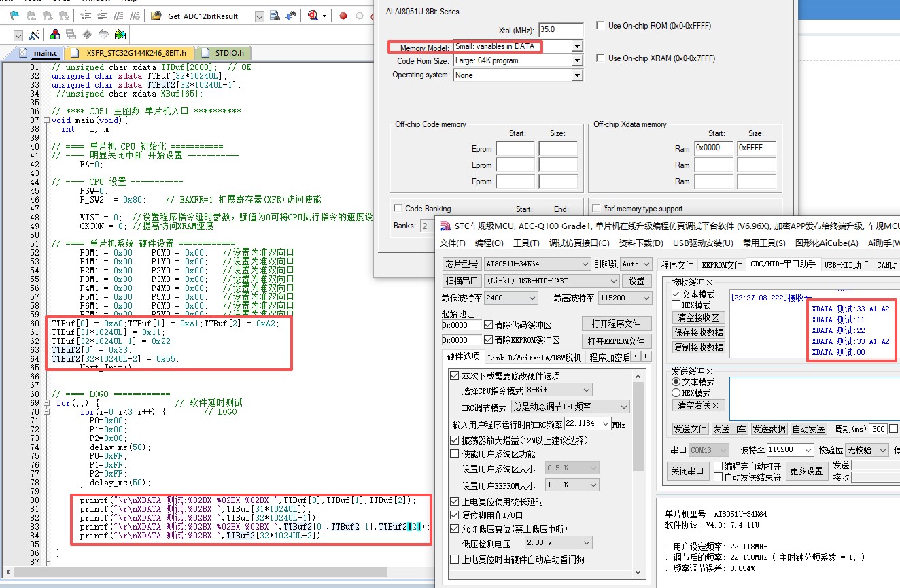The height and width of the screenshot is (588, 900).
Task: Click the Manage Multi-Project Workspace icon
Action: 71,35
